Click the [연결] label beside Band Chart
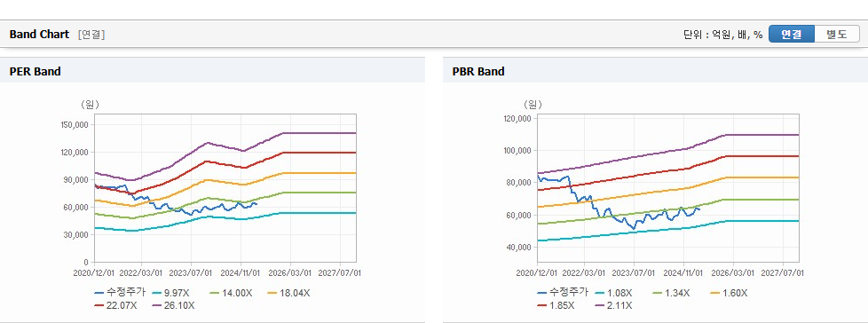This screenshot has height=323, width=868. point(91,35)
